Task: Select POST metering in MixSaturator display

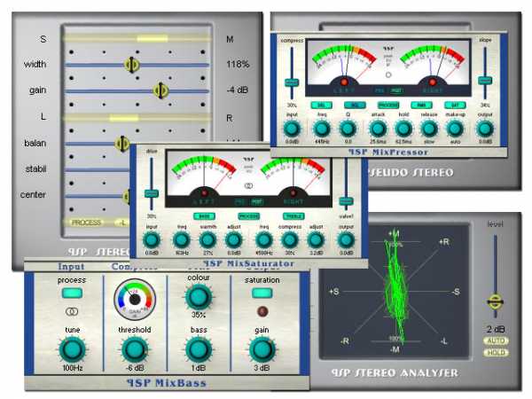Action: pos(257,202)
